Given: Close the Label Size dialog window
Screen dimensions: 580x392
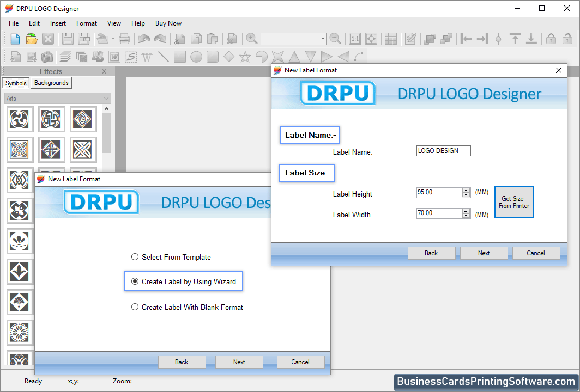Looking at the screenshot, I should click(x=559, y=70).
